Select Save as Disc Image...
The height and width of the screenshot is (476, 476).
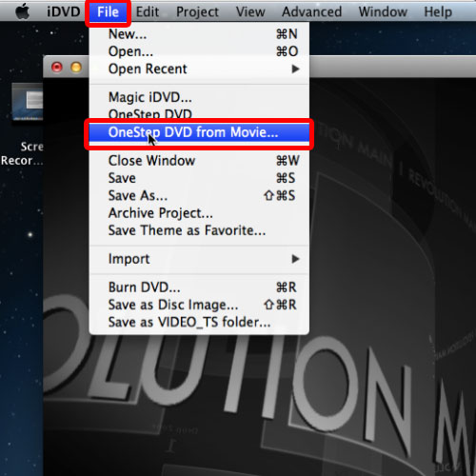tap(199, 305)
